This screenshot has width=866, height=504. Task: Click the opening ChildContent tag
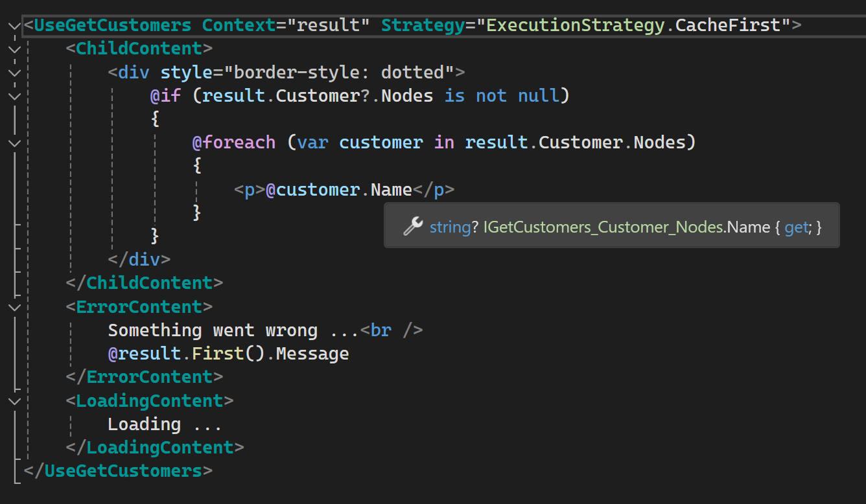(x=139, y=49)
